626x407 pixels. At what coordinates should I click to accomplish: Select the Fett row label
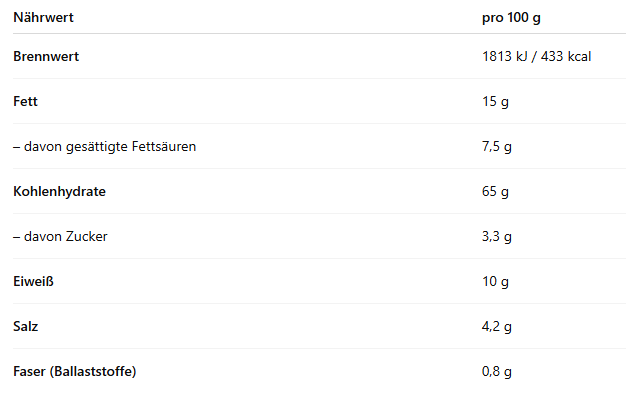pyautogui.click(x=26, y=101)
